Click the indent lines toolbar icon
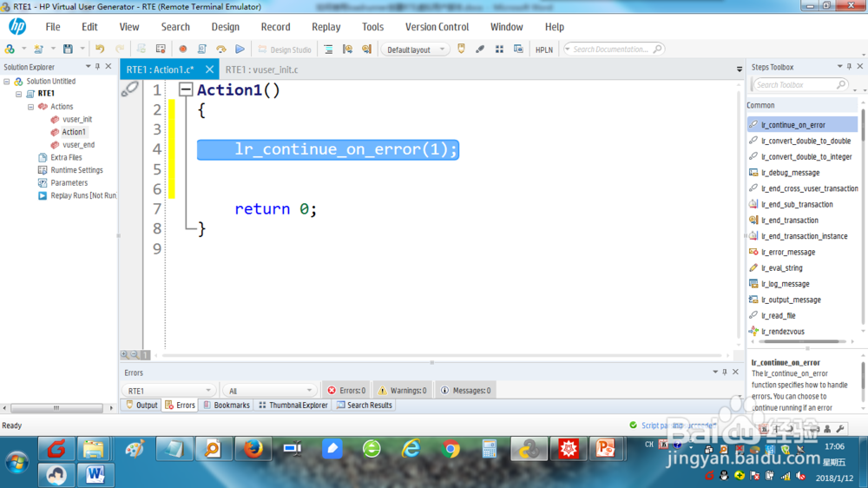868x488 pixels. point(328,49)
